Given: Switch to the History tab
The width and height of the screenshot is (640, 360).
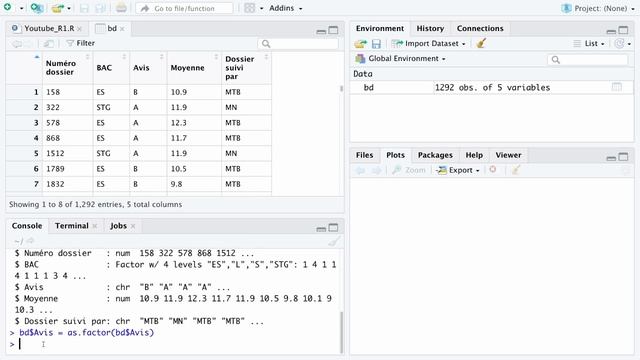Looking at the screenshot, I should pyautogui.click(x=430, y=28).
